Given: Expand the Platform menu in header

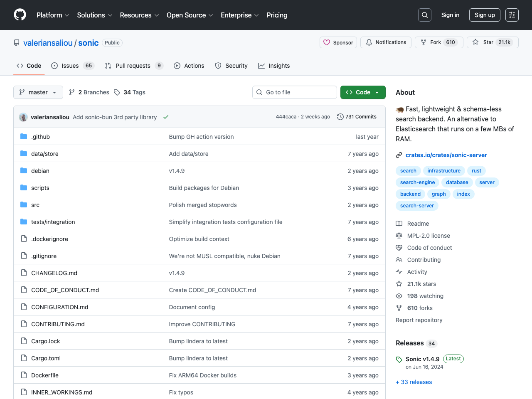Looking at the screenshot, I should click(53, 15).
